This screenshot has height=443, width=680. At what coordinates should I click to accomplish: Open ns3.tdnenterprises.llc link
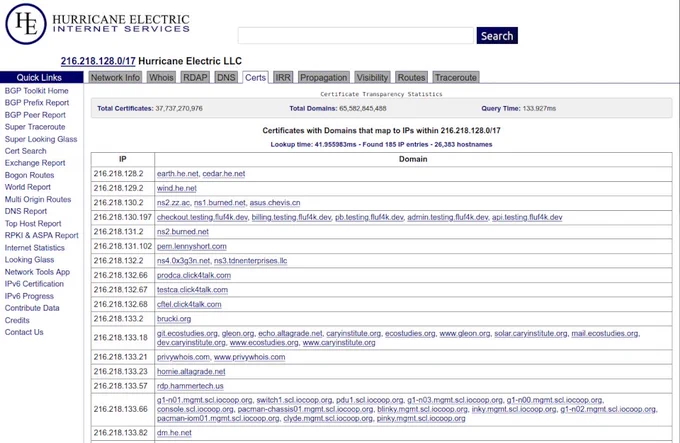coord(251,261)
